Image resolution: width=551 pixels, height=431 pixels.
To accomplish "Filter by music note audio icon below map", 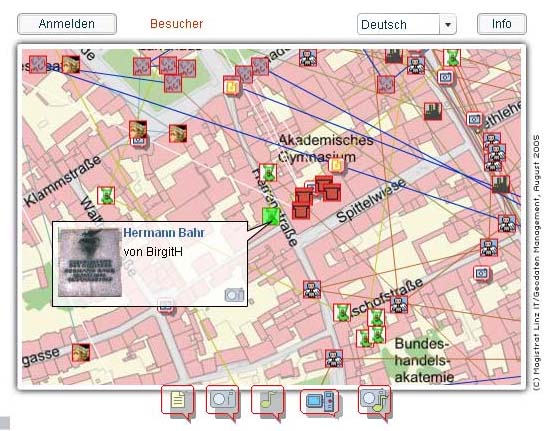I will 267,400.
